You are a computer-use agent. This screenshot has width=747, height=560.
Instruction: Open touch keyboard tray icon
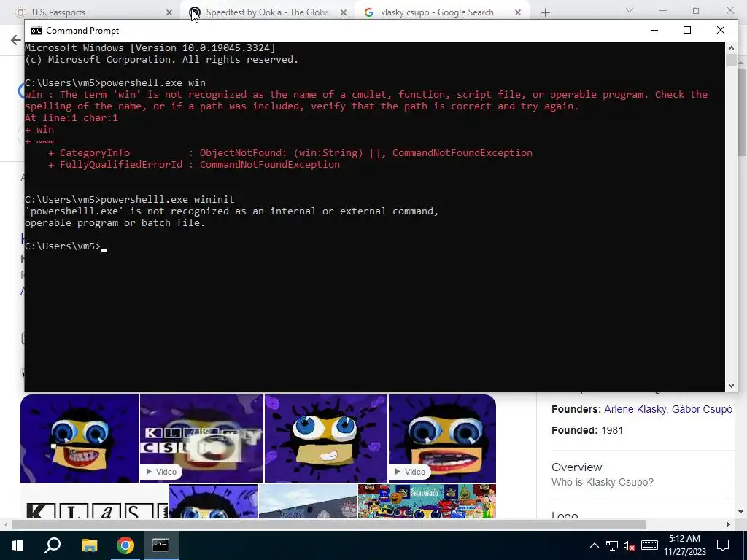pos(649,545)
